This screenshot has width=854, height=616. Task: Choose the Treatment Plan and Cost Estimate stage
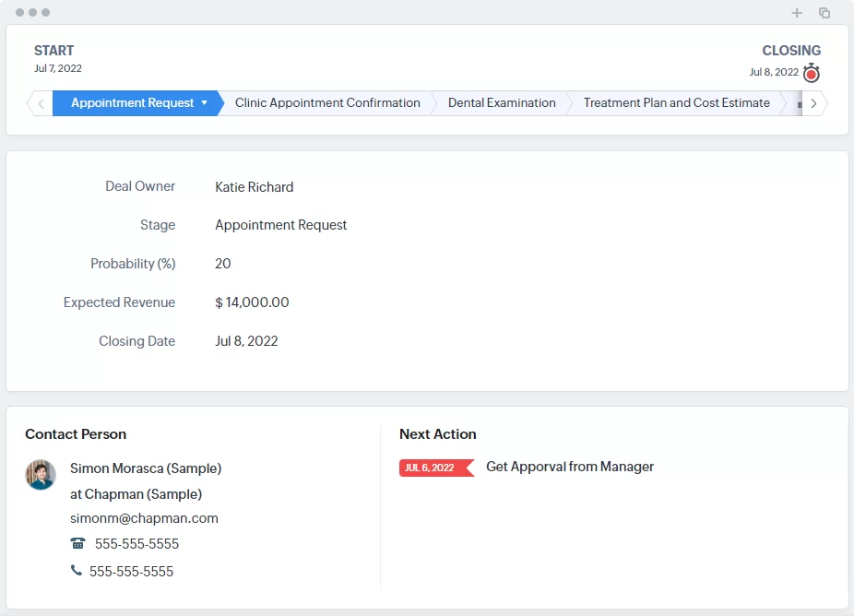click(676, 103)
